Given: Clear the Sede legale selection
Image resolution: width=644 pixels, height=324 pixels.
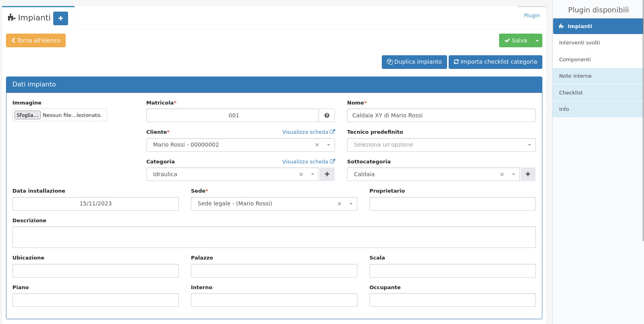Looking at the screenshot, I should pyautogui.click(x=339, y=204).
